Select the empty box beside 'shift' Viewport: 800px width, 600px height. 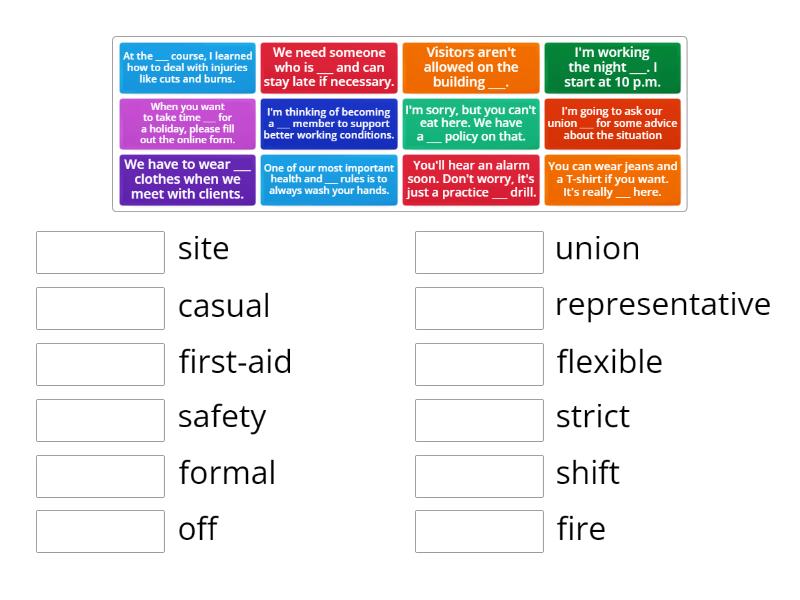(479, 473)
